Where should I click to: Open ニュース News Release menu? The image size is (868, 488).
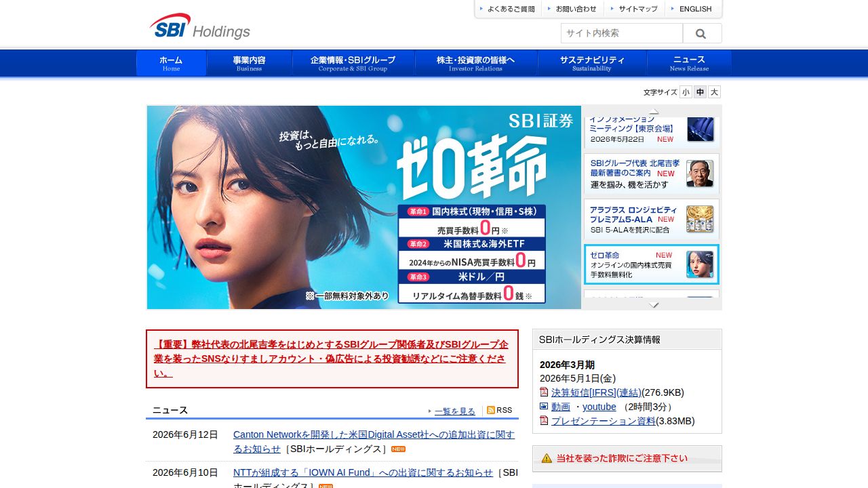(x=689, y=63)
